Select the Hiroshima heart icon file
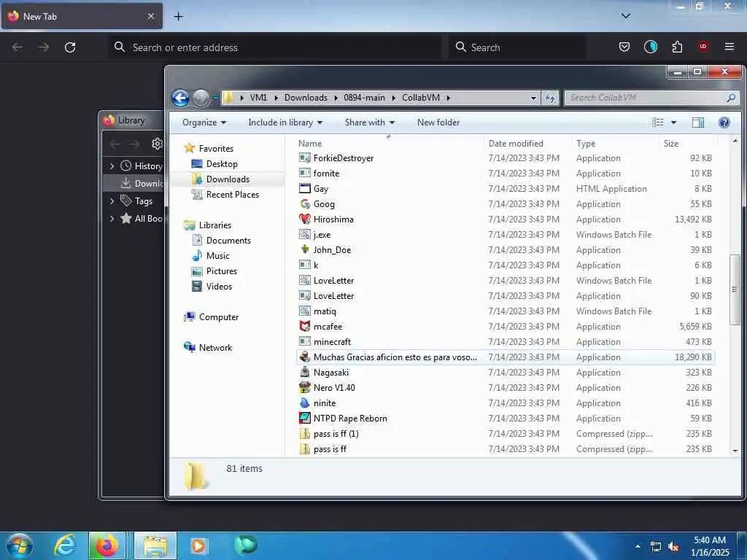 (305, 219)
